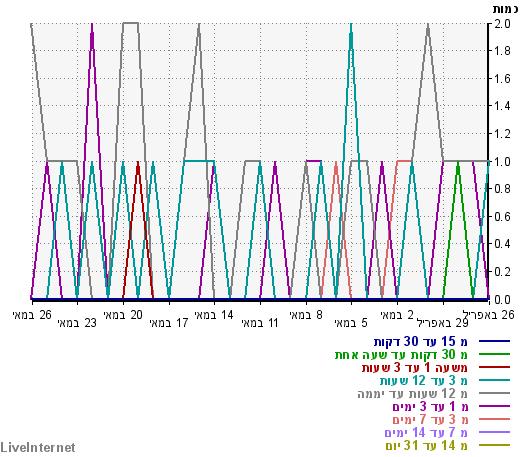Viewport: 520px width, 457px height.
Task: Click the teal legend line sample
Action: click(x=494, y=380)
